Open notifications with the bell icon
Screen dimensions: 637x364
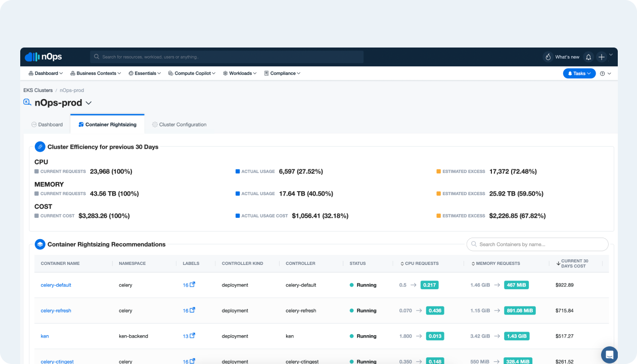coord(588,57)
